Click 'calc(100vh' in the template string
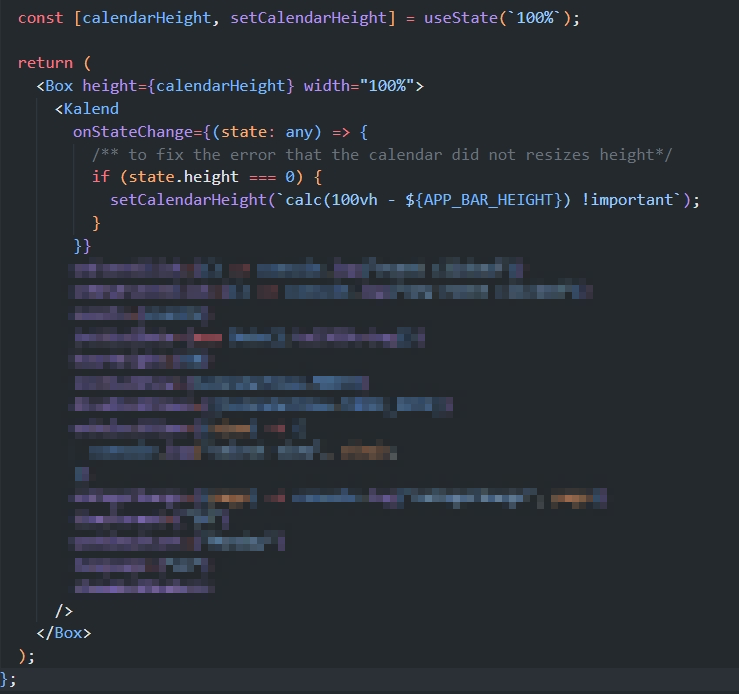 pos(331,200)
